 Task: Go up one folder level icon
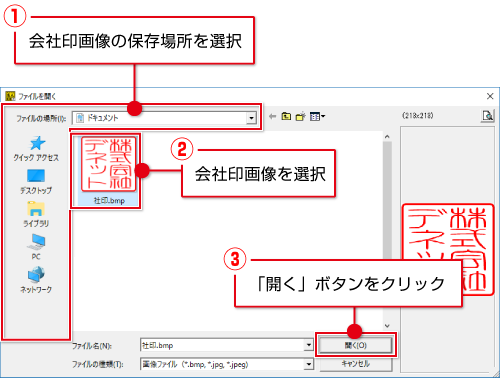286,116
